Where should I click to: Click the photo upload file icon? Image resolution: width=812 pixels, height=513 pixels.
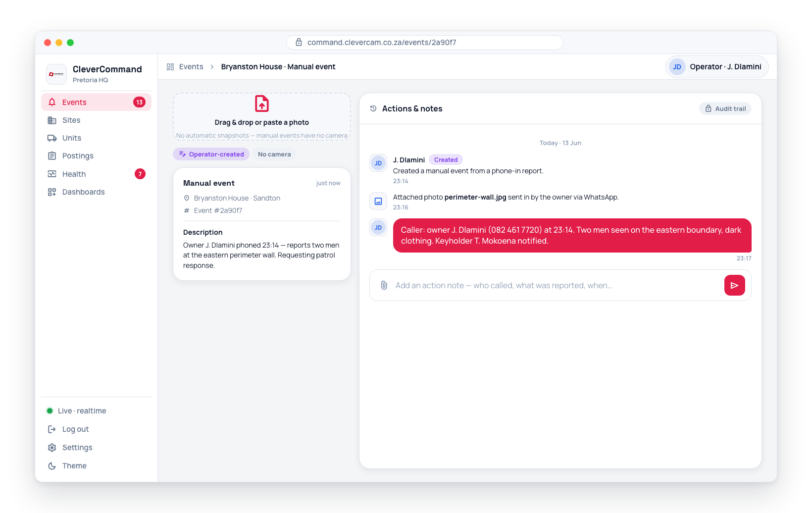coord(262,104)
